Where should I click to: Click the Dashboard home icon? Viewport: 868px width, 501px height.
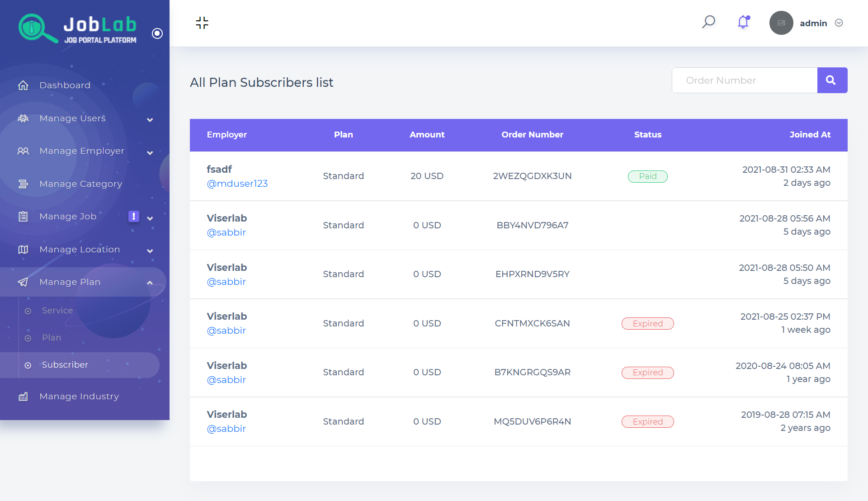tap(23, 85)
